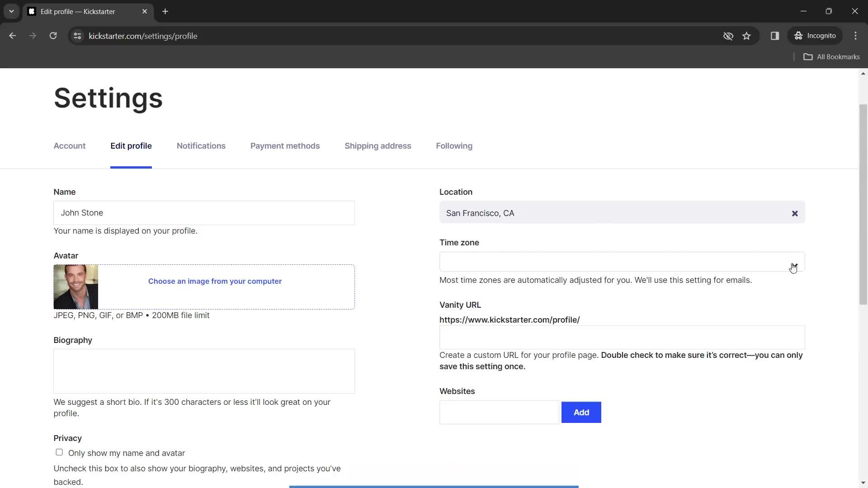
Task: Go back to the previous page
Action: tap(12, 36)
